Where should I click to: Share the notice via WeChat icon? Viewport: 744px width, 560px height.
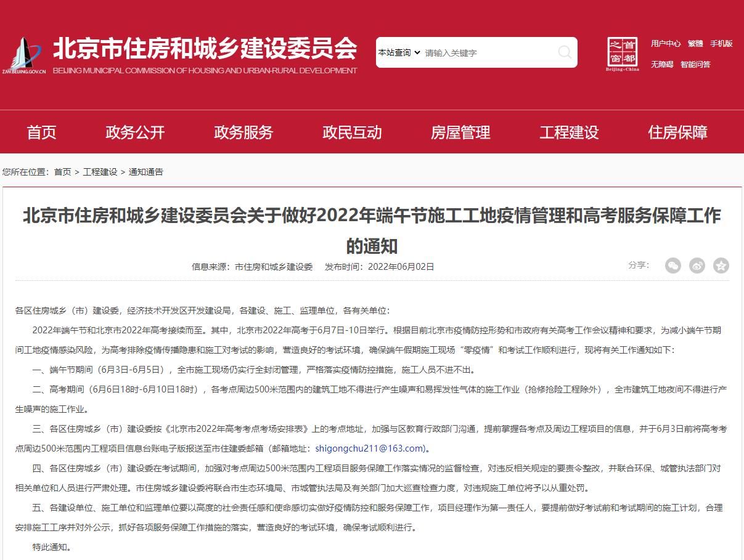point(673,266)
